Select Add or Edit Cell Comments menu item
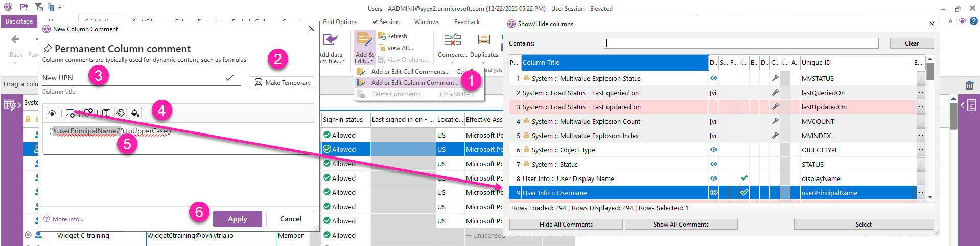The image size is (980, 246). click(410, 72)
